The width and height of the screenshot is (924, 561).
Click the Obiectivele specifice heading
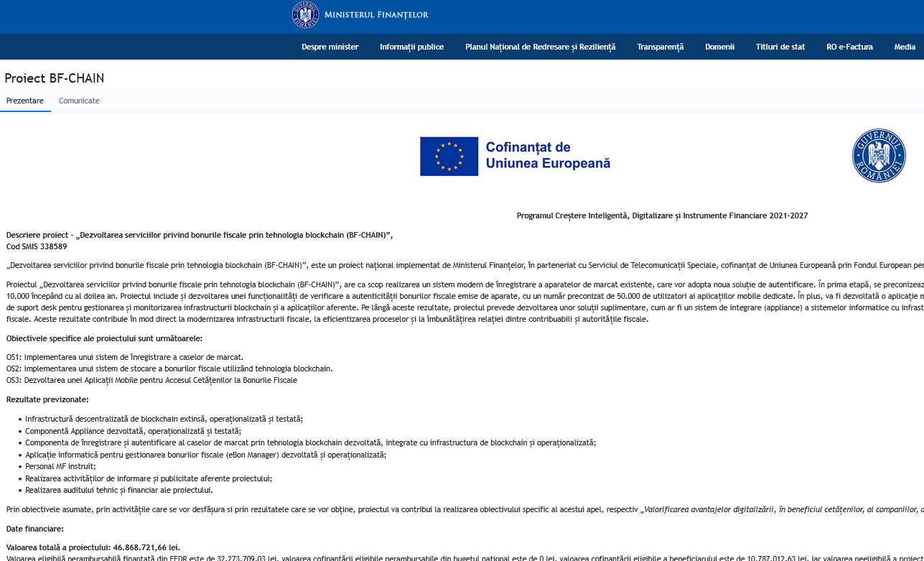coord(104,338)
